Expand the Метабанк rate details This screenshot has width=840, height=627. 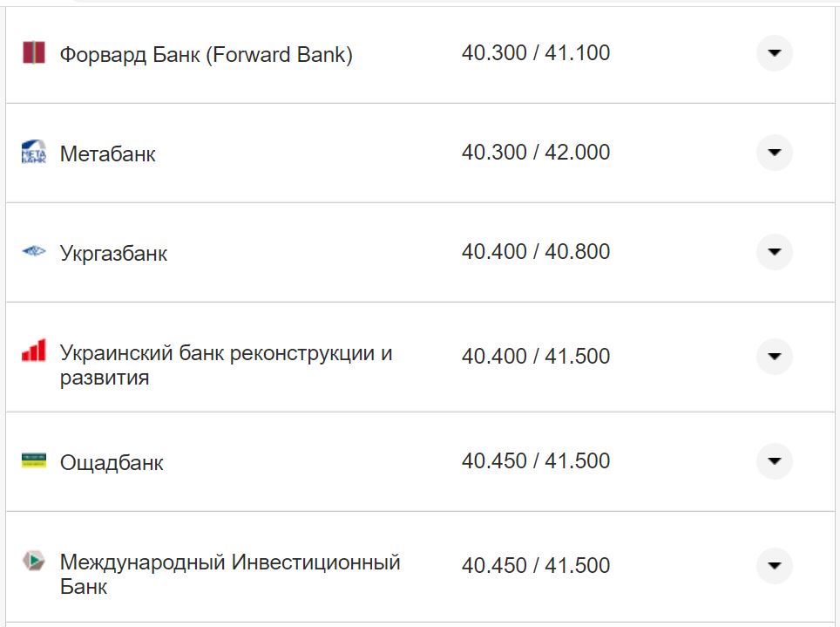pos(774,153)
